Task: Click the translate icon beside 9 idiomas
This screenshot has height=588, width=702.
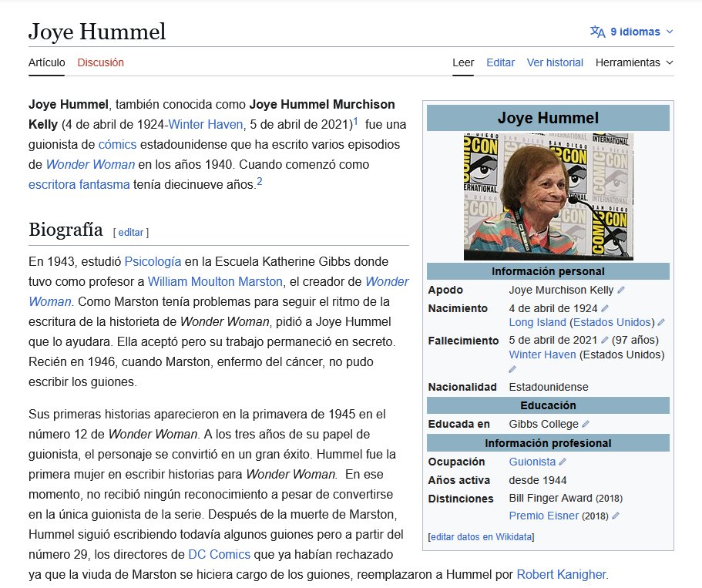Action: point(598,32)
